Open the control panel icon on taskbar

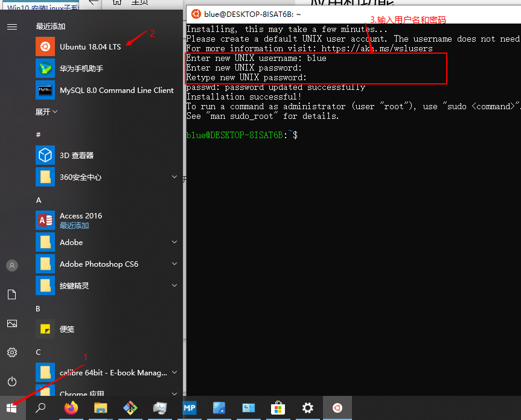[249, 408]
